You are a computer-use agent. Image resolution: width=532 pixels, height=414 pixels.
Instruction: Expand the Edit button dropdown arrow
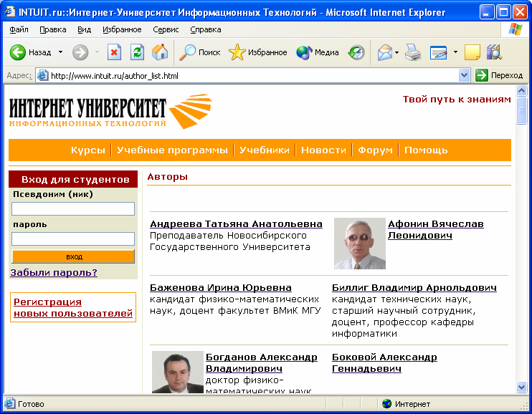click(455, 52)
